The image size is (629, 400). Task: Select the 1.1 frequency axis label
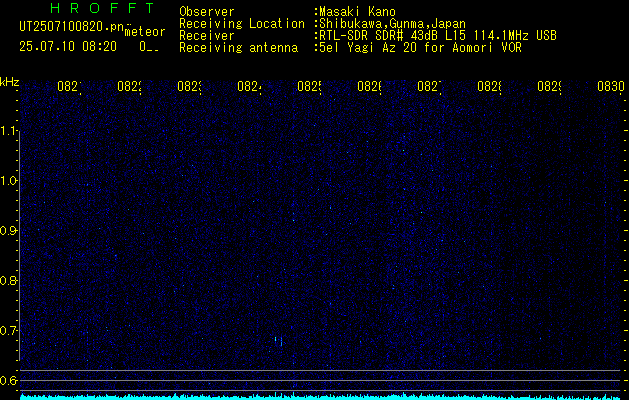8,131
